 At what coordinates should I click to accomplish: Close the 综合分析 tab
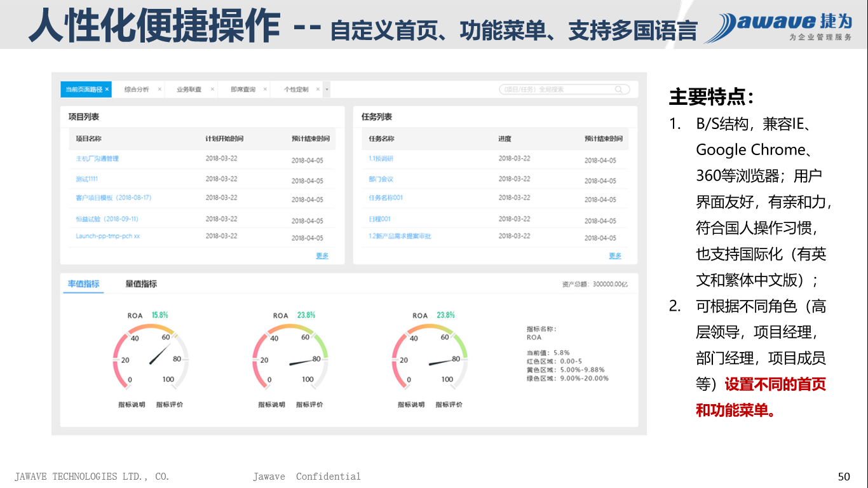159,90
